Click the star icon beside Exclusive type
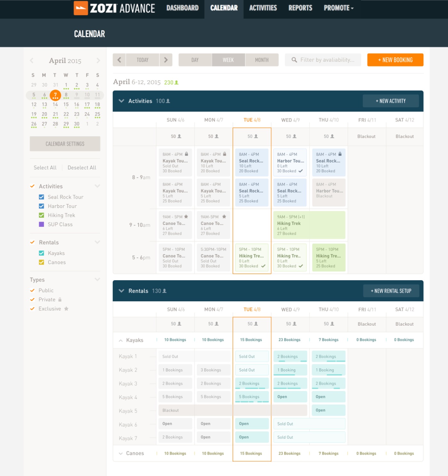 [x=66, y=309]
